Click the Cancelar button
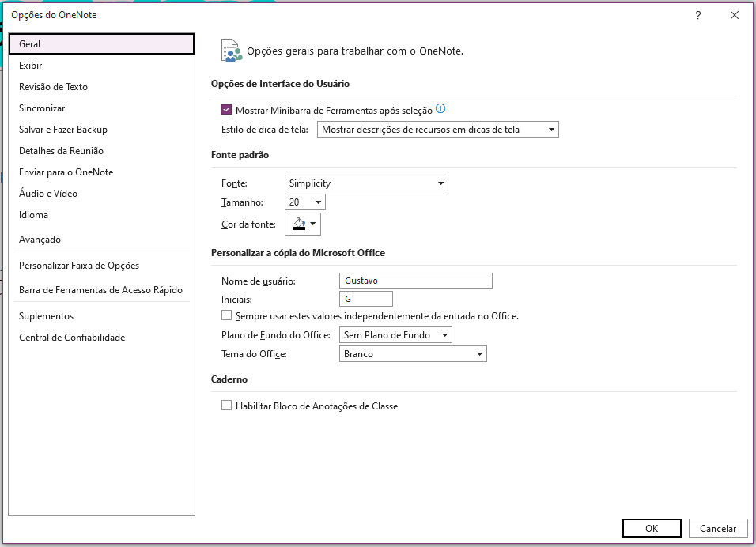The height and width of the screenshot is (547, 756). pos(718,528)
